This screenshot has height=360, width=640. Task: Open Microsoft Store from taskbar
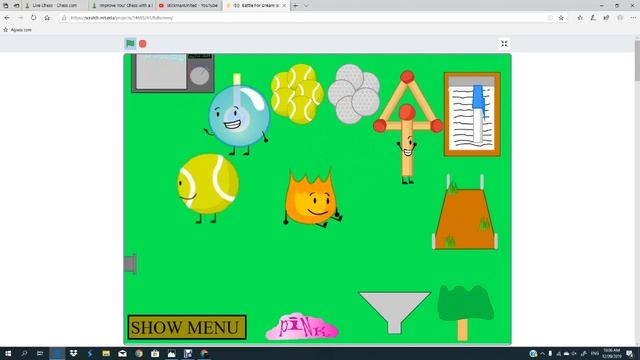pyautogui.click(x=155, y=353)
